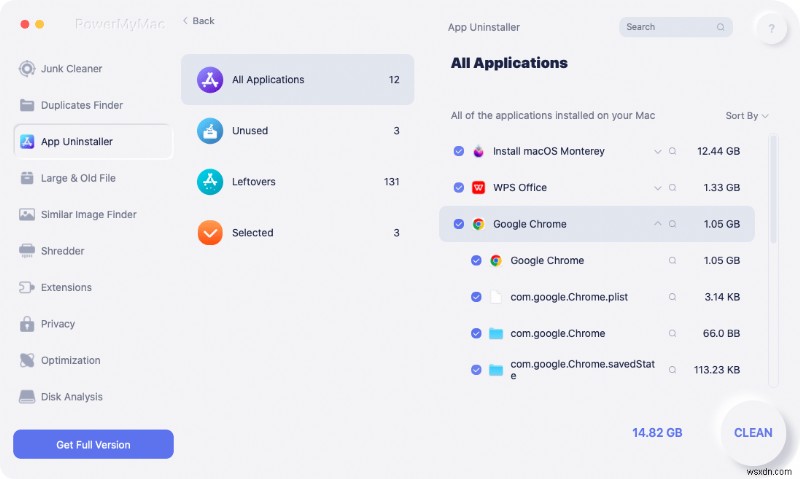Click the yellow minimize window button
The image size is (800, 479).
pos(40,24)
